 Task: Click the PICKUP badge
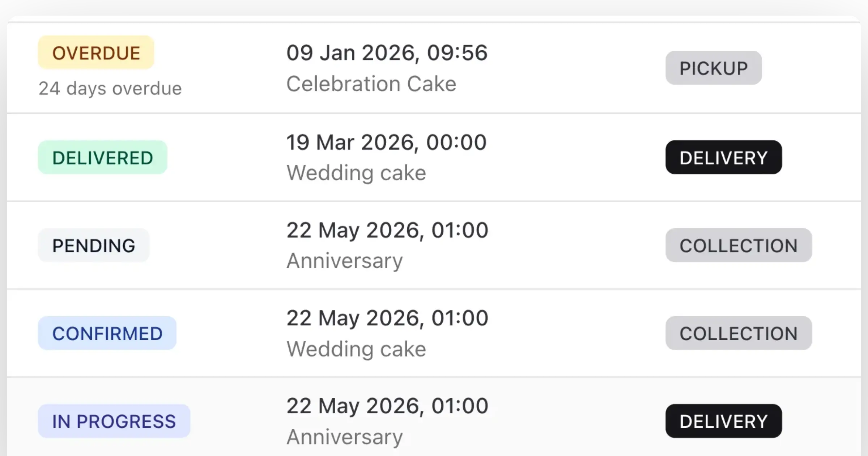(713, 68)
